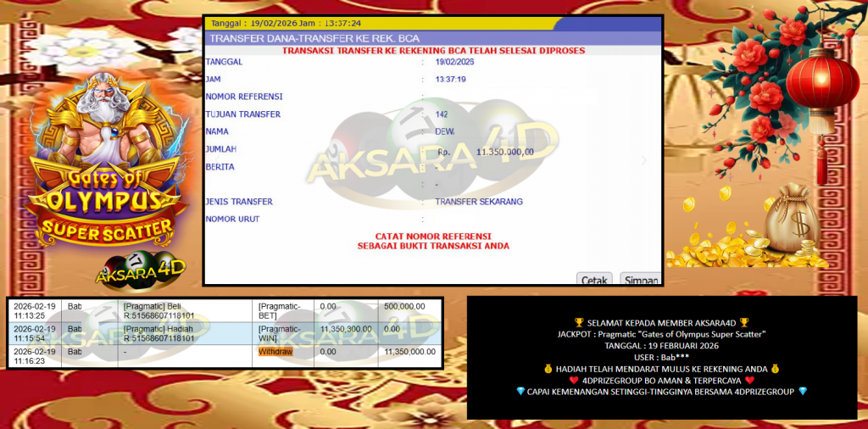Click the SELAMAT KEPADA MEMBER AKSARA4D line

pos(661,323)
